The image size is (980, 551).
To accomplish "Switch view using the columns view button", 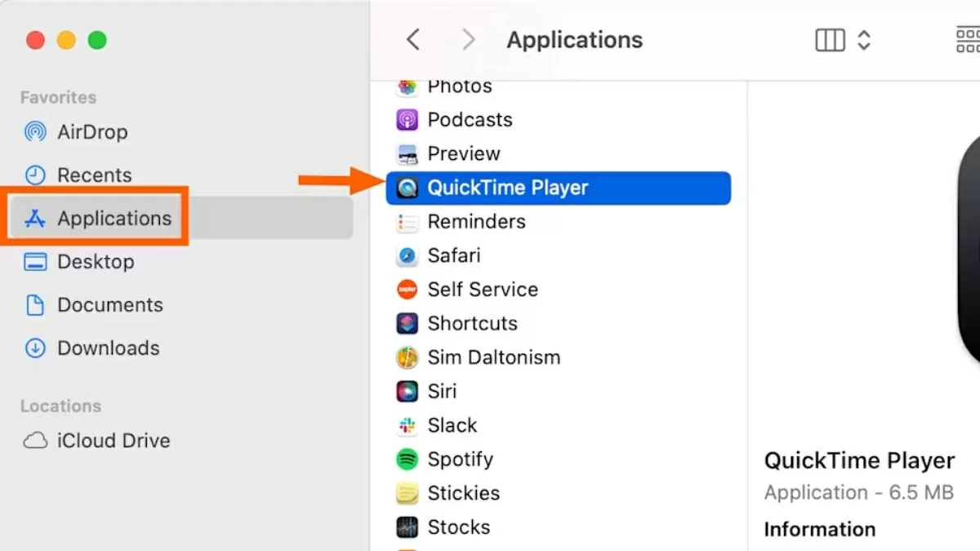I will coord(830,40).
